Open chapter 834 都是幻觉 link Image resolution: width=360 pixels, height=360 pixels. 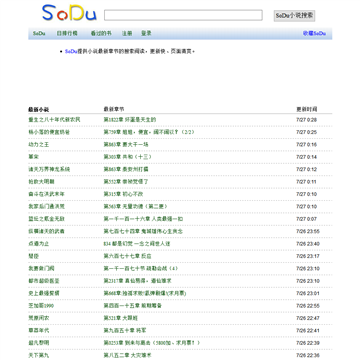point(137,244)
